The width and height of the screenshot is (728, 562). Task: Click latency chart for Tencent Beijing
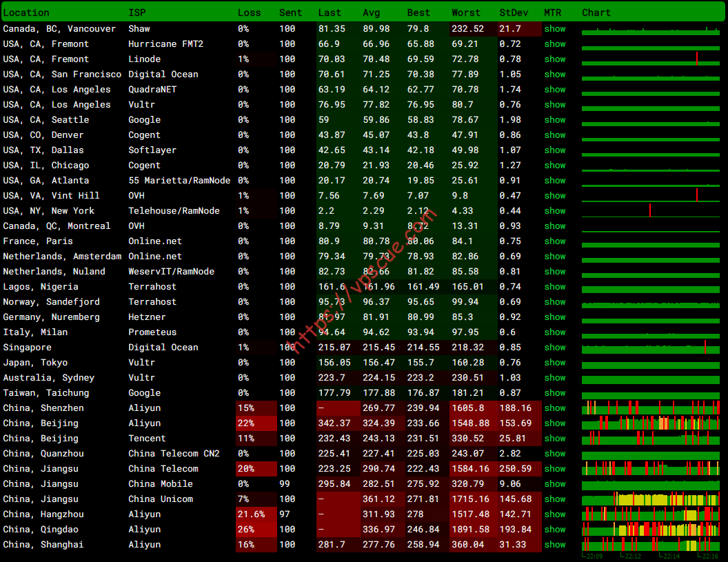coord(651,438)
